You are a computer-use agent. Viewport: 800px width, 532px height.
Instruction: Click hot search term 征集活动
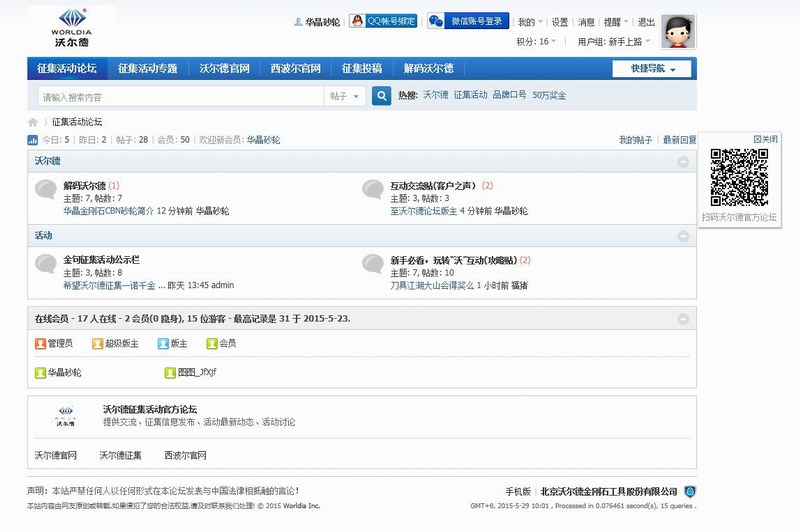tap(470, 95)
